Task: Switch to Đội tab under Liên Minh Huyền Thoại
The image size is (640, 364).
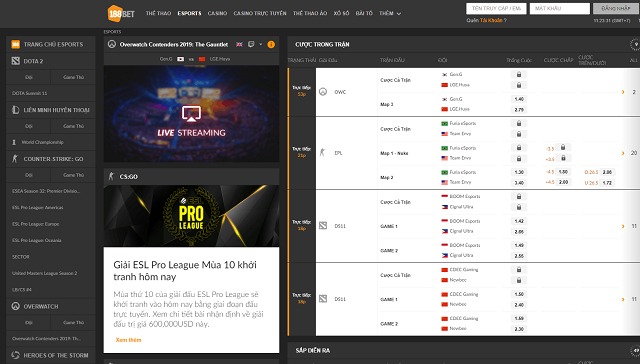Action: (x=29, y=126)
